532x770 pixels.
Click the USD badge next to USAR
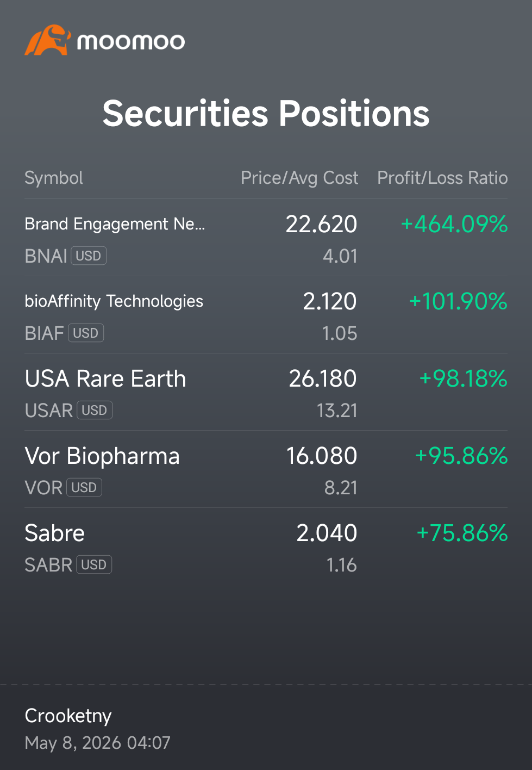click(95, 410)
